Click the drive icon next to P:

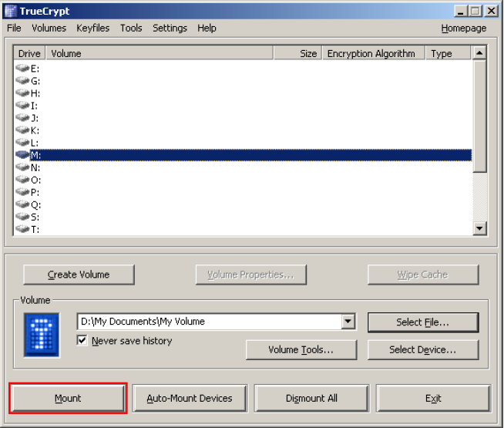click(22, 192)
